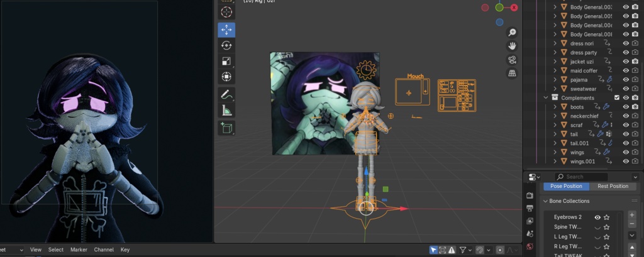Expand the neckerchief object
644x257 pixels.
(555, 116)
